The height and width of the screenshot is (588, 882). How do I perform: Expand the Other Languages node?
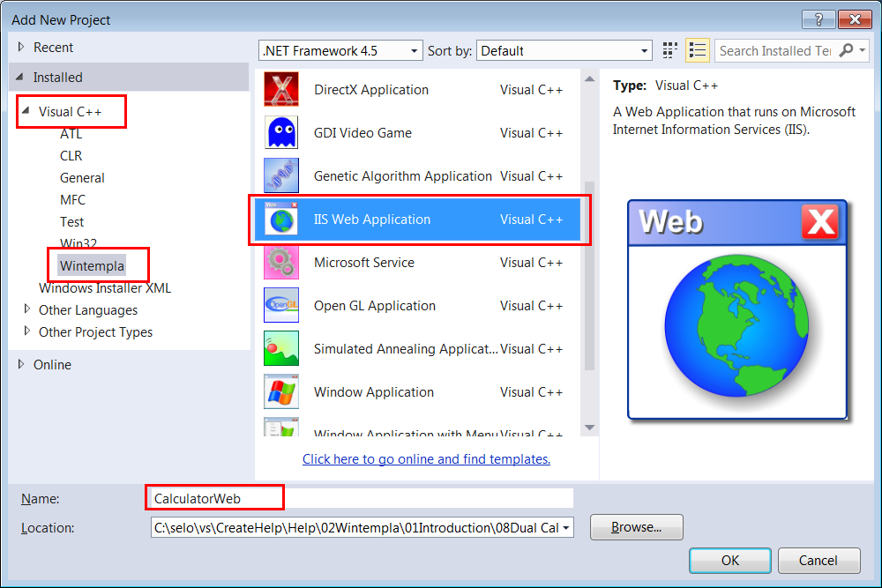coord(26,309)
